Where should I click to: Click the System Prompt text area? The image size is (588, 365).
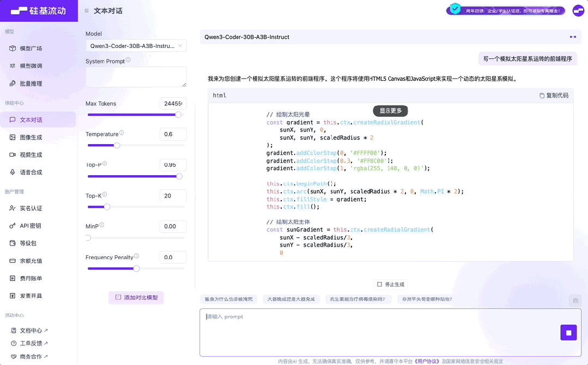[x=136, y=77]
